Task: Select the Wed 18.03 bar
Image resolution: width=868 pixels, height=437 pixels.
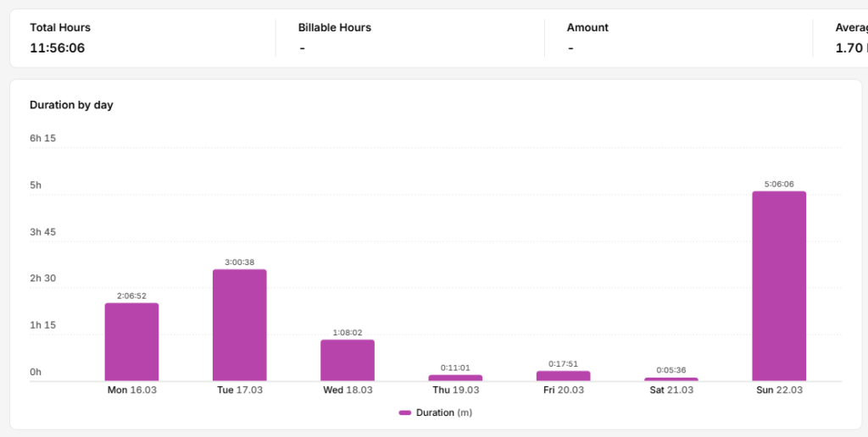Action: tap(348, 360)
